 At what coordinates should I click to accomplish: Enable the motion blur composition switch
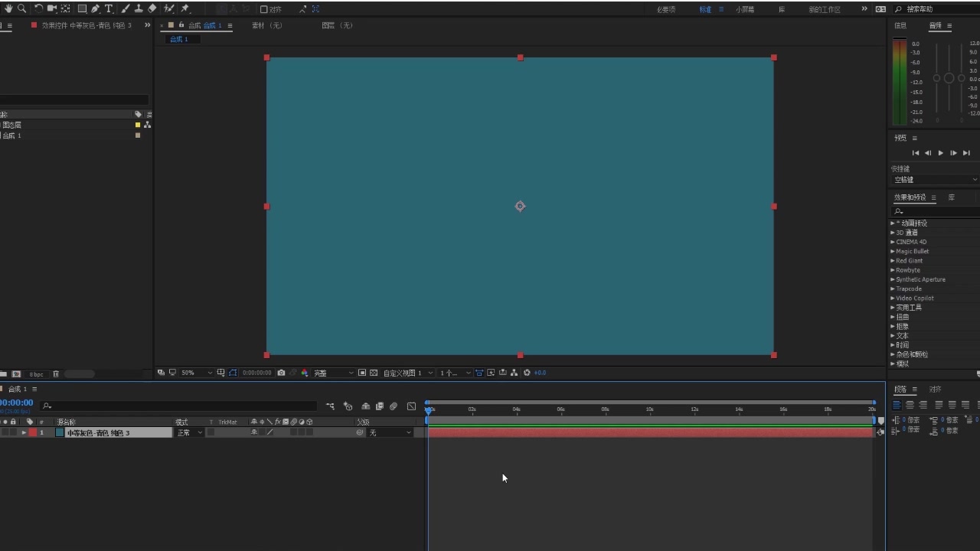(x=394, y=406)
